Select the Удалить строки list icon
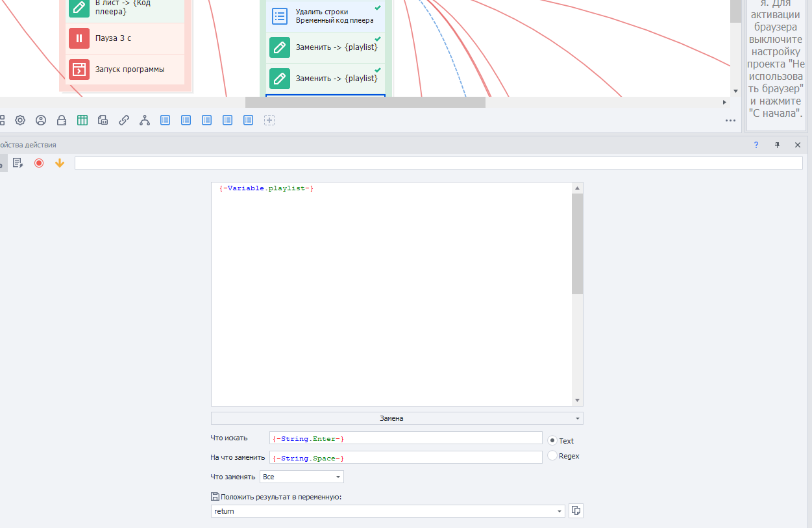This screenshot has height=528, width=812. pos(280,16)
